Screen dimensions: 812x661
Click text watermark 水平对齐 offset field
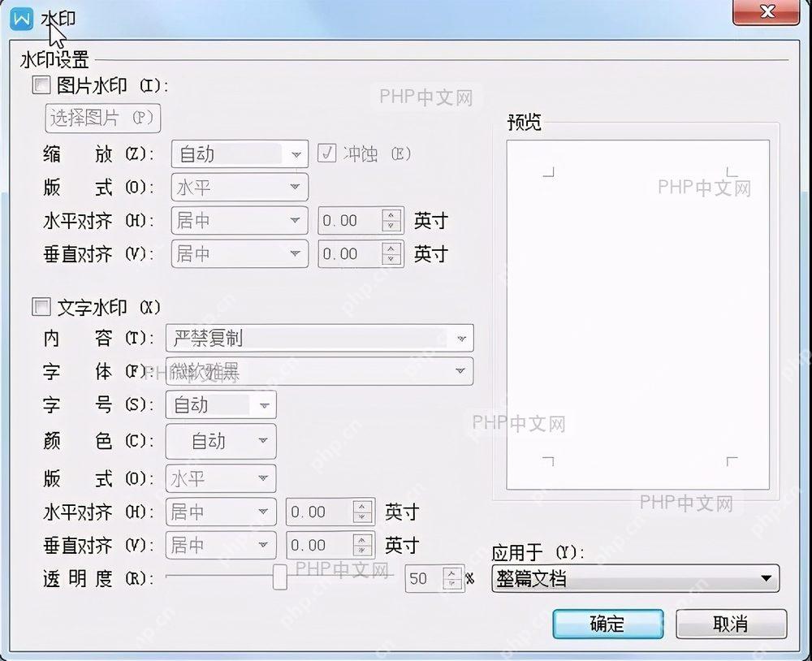(319, 512)
